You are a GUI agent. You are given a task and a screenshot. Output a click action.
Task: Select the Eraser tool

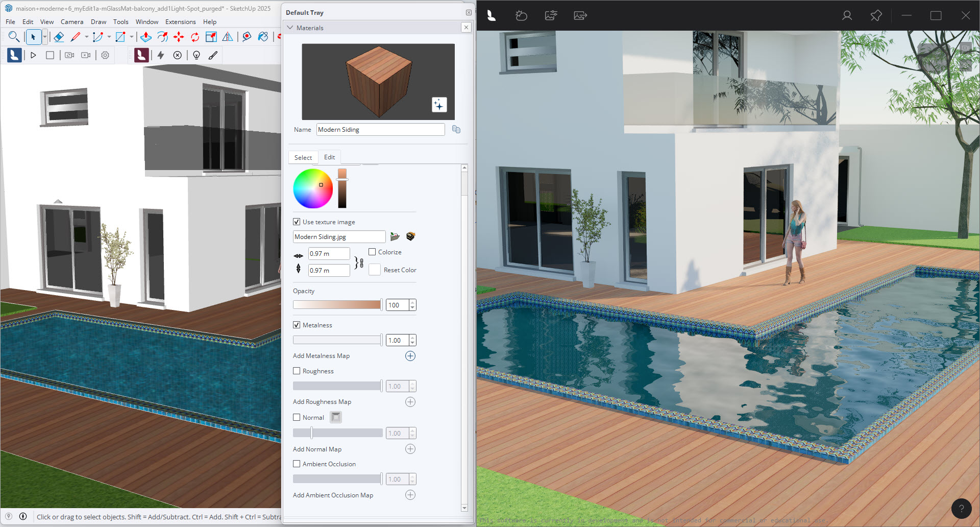pyautogui.click(x=59, y=37)
